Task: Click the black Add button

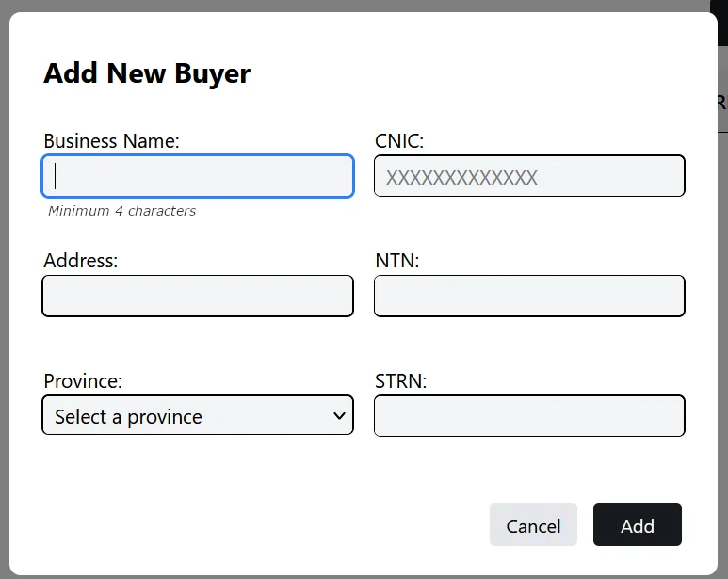Action: click(638, 524)
